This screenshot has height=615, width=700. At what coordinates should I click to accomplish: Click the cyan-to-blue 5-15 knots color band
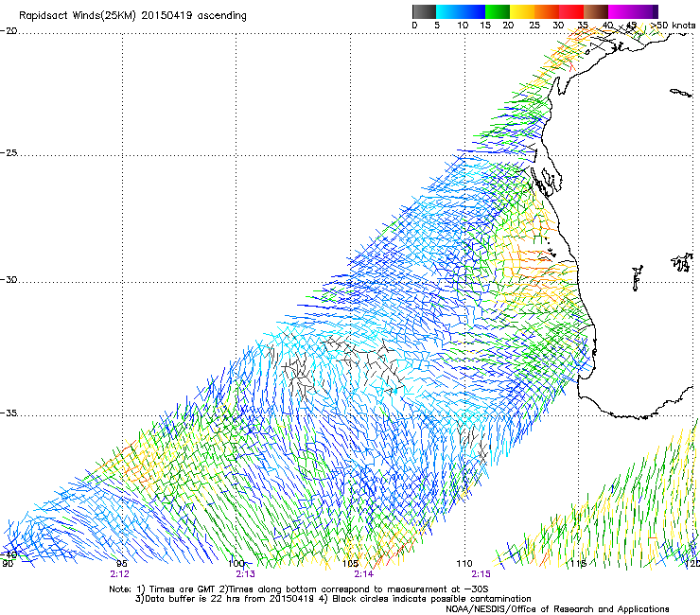461,11
